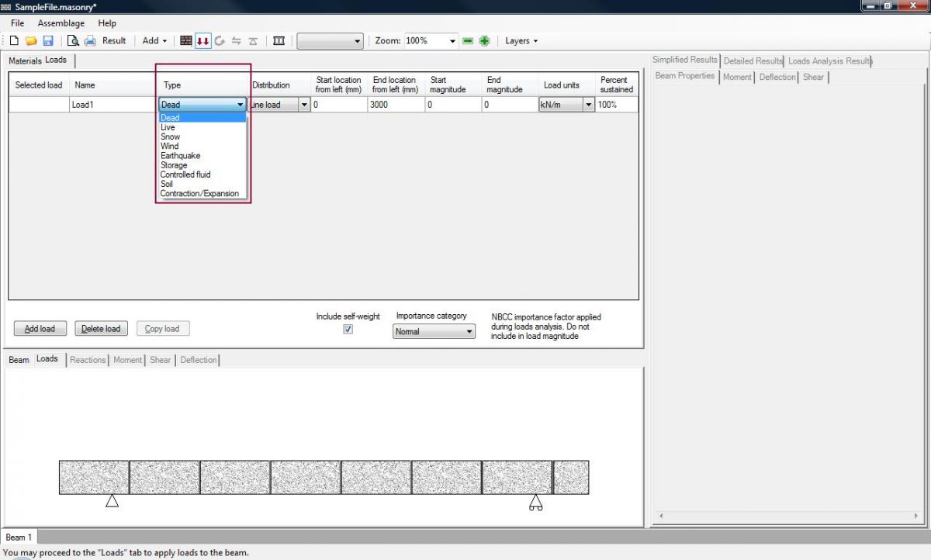
Task: Save the current file
Action: 48,40
